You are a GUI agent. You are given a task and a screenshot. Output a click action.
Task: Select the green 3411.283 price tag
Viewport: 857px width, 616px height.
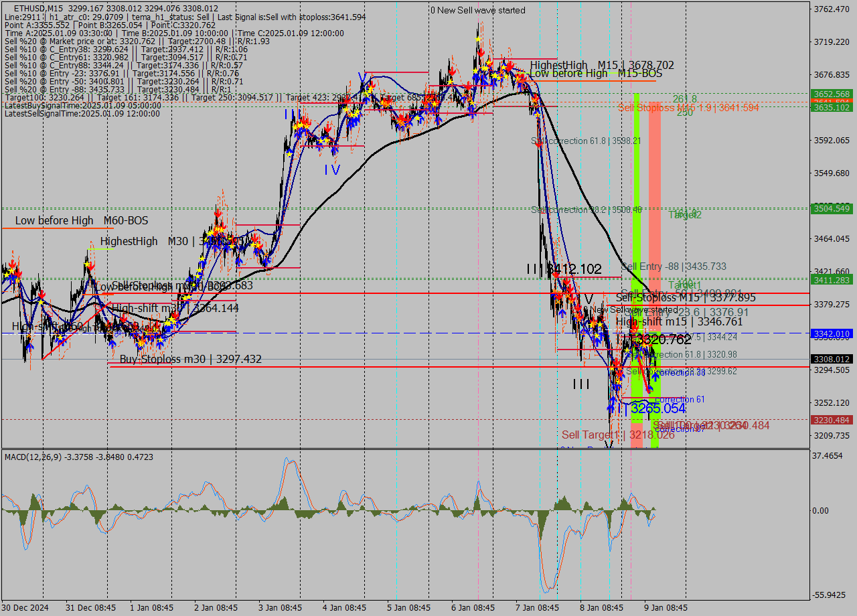point(832,280)
